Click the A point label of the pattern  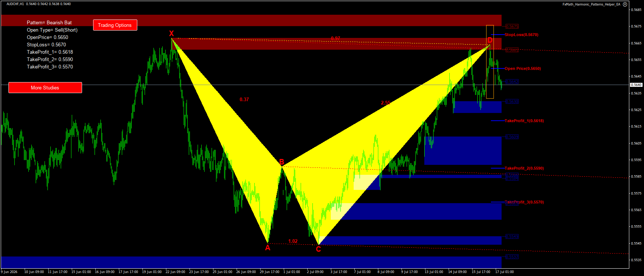(x=268, y=248)
